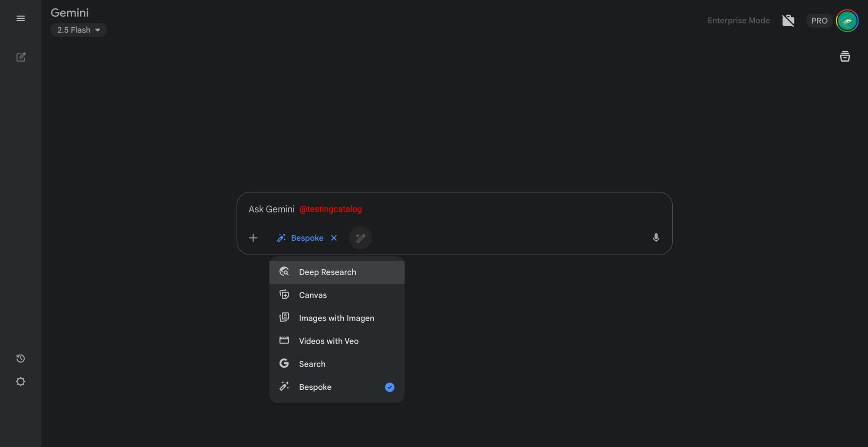Screen dimensions: 868x447
Task: Click the Imagen picture icon in the menu
Action: point(284,317)
